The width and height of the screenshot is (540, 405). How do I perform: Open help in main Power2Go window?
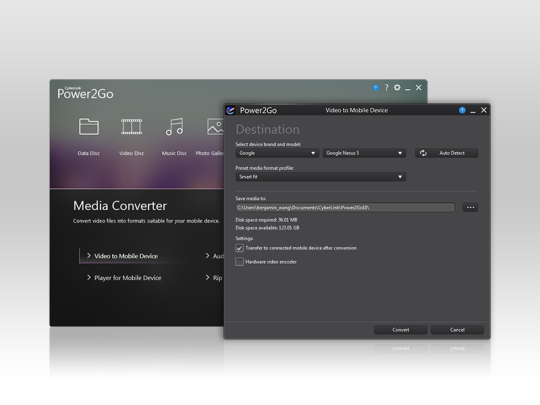(x=386, y=88)
